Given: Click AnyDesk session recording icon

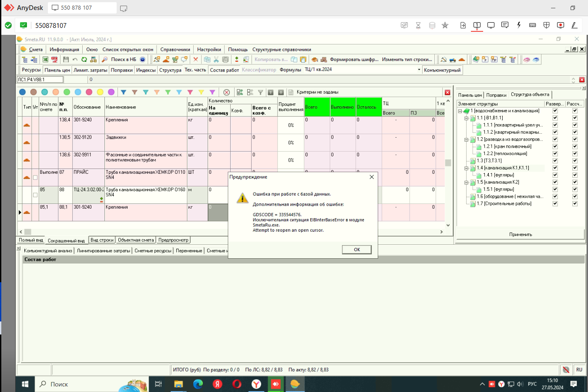Looking at the screenshot, I should [x=561, y=25].
